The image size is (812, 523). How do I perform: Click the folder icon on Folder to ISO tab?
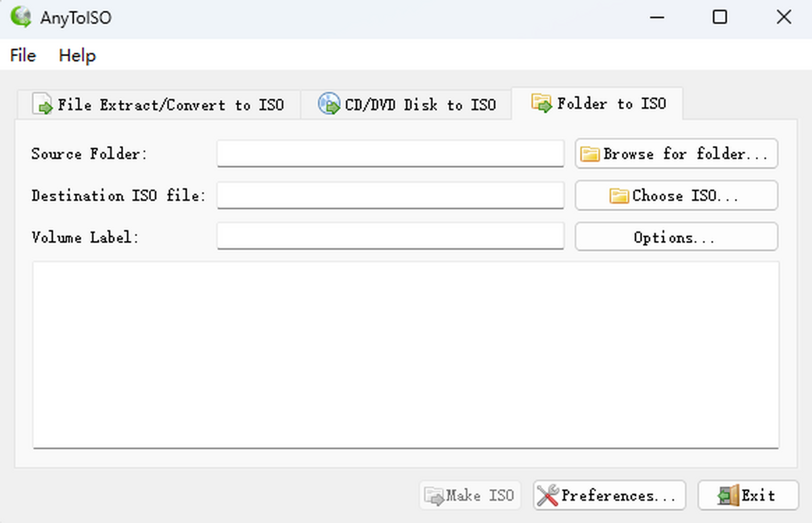(x=541, y=103)
